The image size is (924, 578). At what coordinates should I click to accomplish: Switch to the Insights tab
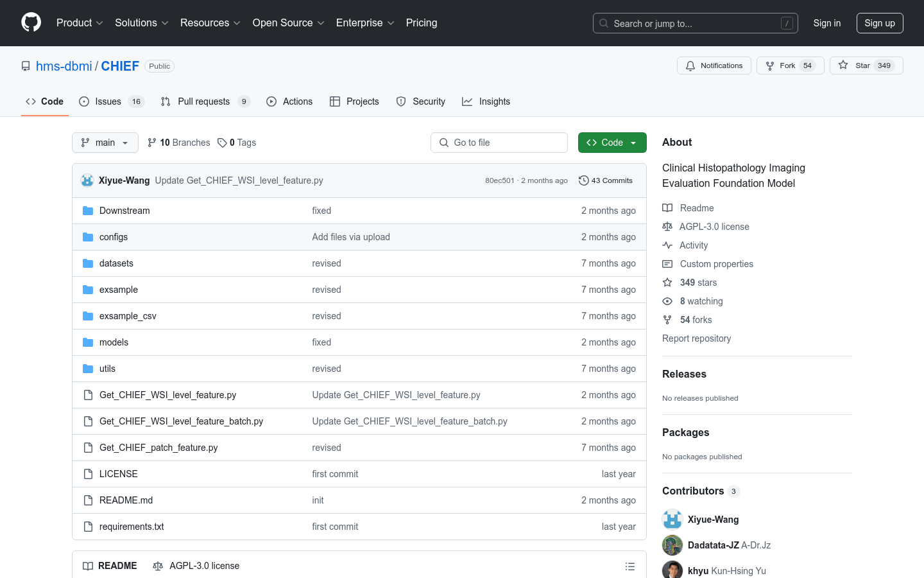(486, 101)
